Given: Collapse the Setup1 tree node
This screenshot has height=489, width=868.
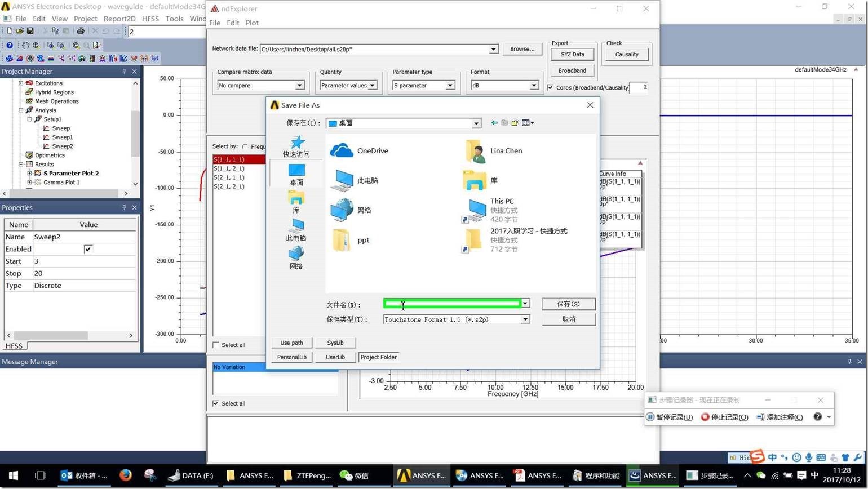Looking at the screenshot, I should 30,119.
